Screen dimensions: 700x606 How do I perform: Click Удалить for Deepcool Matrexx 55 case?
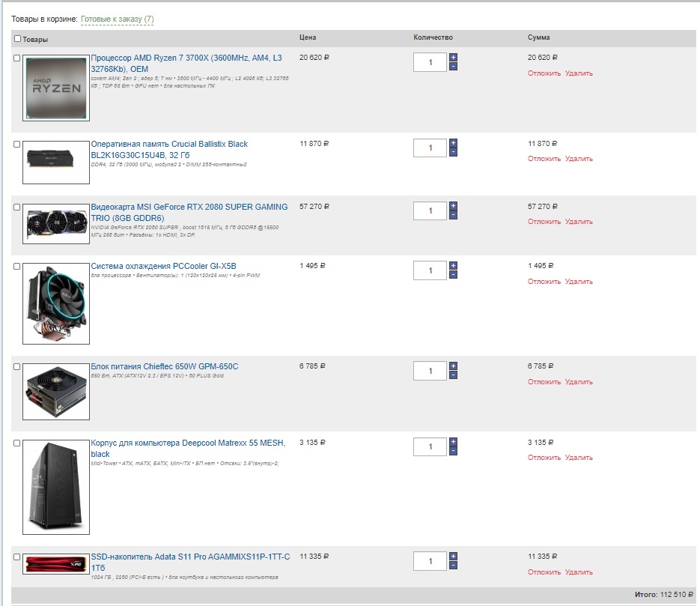click(579, 457)
